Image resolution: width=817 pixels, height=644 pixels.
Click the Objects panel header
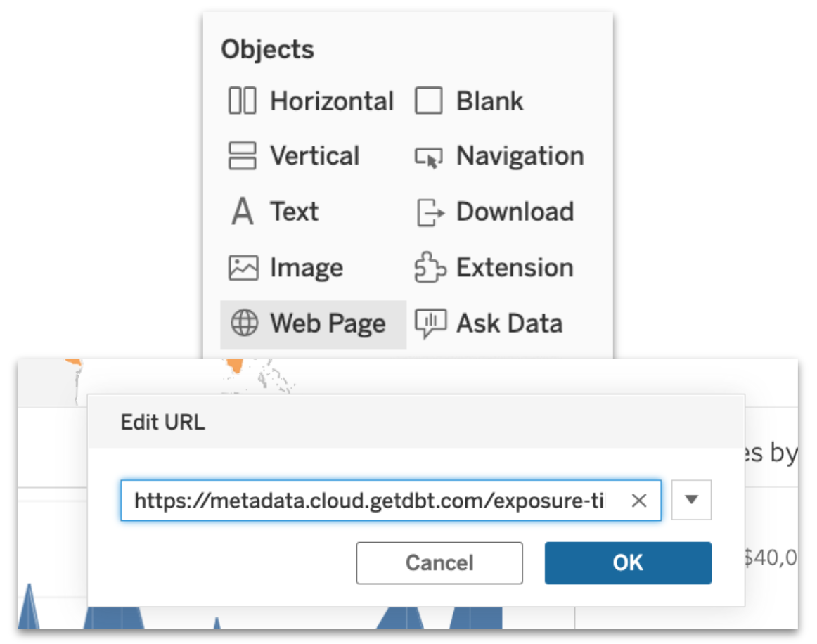click(x=267, y=49)
